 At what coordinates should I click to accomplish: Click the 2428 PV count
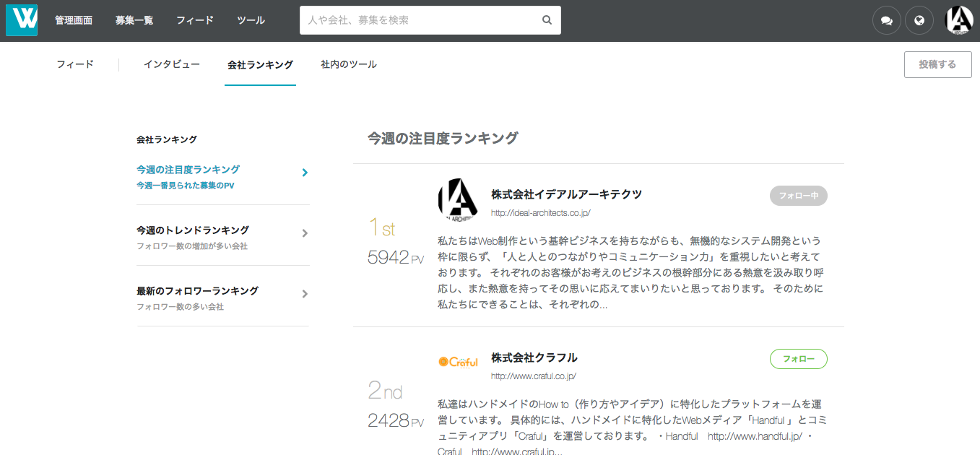click(396, 420)
